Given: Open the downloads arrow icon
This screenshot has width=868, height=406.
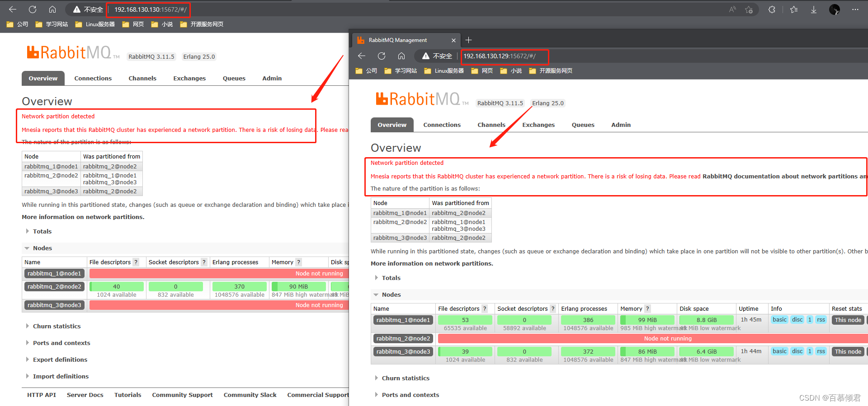Looking at the screenshot, I should [814, 9].
